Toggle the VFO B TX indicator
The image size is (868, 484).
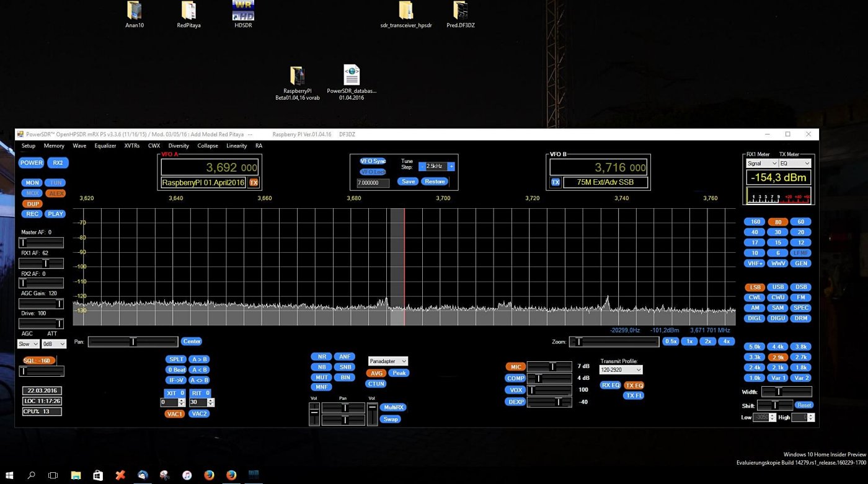(x=556, y=182)
